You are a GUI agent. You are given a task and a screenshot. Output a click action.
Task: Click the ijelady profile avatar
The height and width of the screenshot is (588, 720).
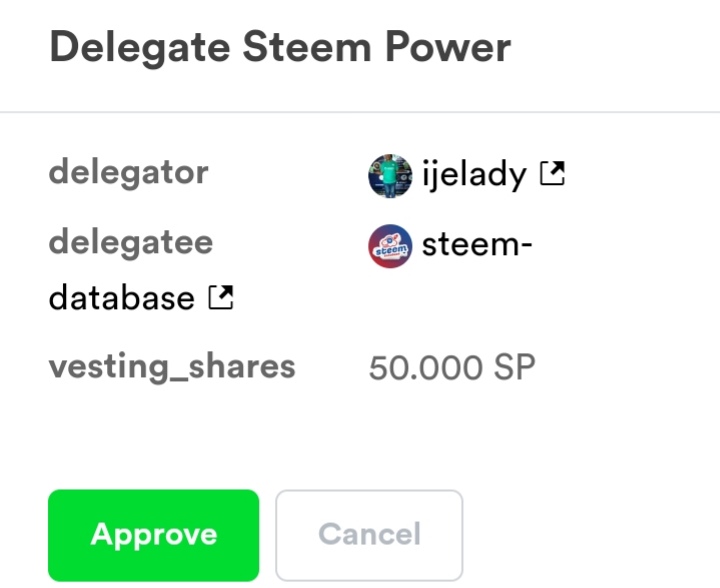pos(390,175)
